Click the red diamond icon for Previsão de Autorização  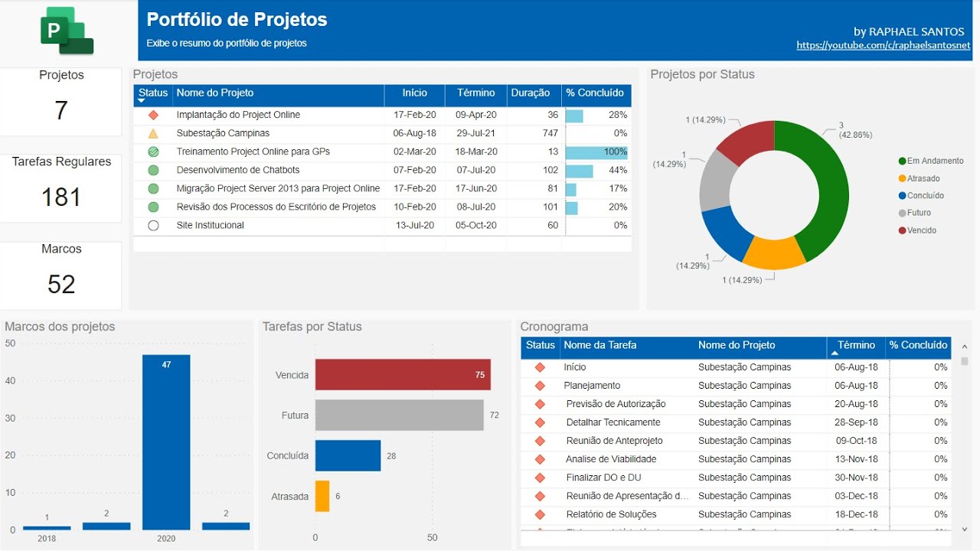click(x=540, y=404)
